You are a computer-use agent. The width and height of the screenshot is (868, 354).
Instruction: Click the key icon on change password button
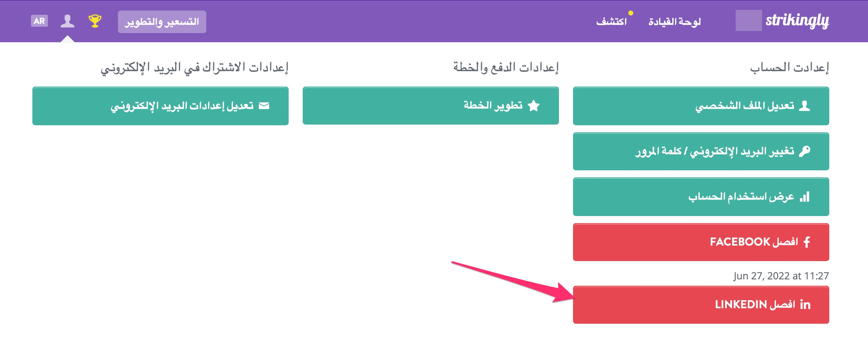click(805, 151)
